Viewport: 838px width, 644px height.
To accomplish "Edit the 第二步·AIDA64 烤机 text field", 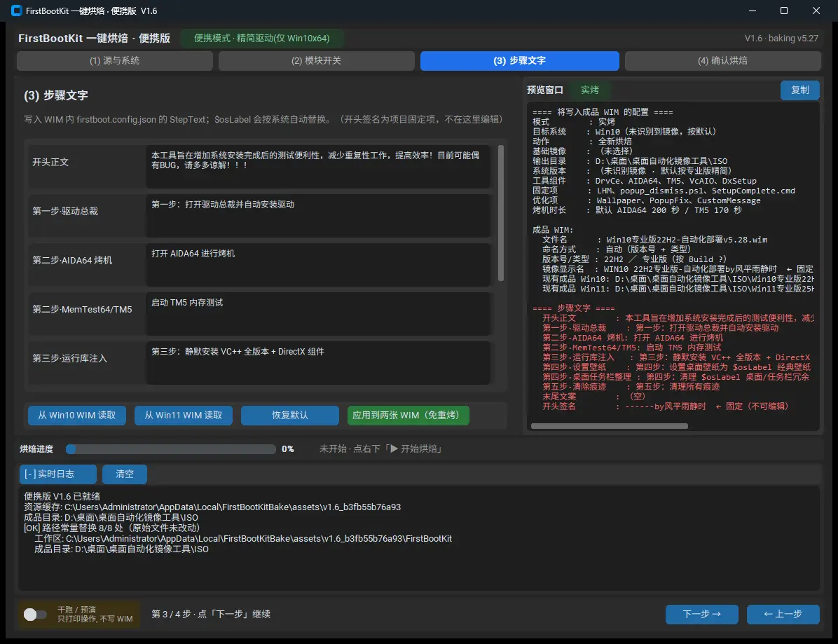I will [x=318, y=265].
